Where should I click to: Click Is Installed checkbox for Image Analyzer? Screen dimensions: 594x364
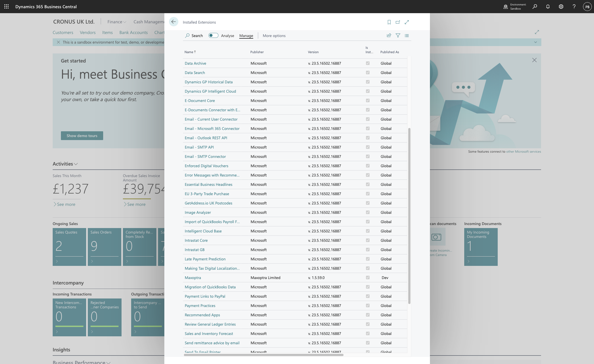368,212
